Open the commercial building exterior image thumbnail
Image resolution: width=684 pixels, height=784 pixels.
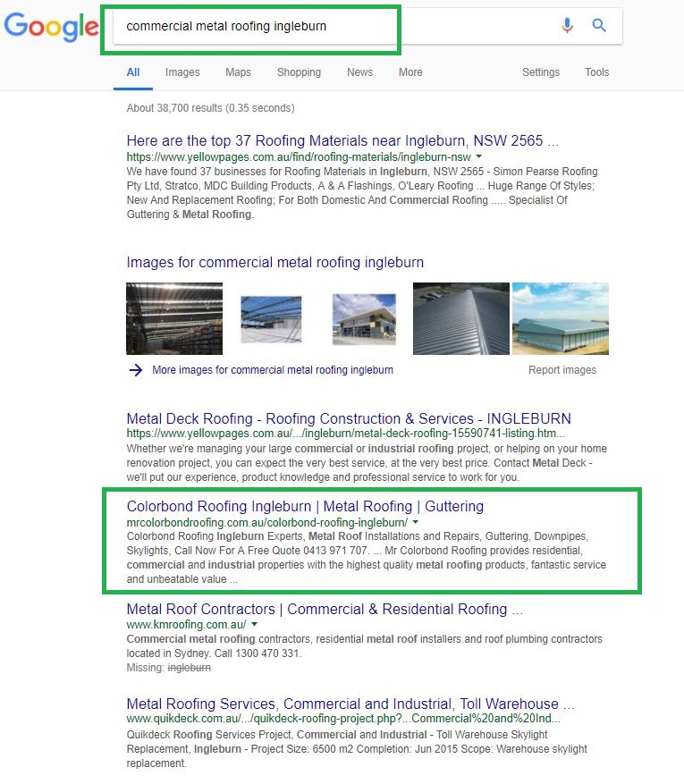(x=364, y=319)
